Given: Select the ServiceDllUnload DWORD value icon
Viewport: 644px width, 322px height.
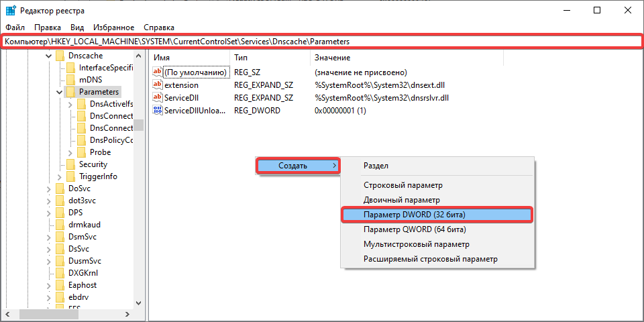Looking at the screenshot, I should click(x=158, y=111).
